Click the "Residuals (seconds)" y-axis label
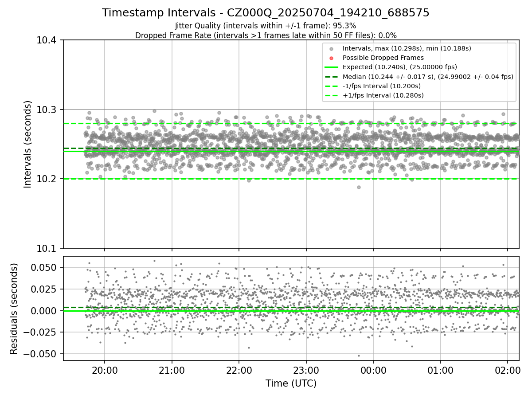 (x=14, y=308)
